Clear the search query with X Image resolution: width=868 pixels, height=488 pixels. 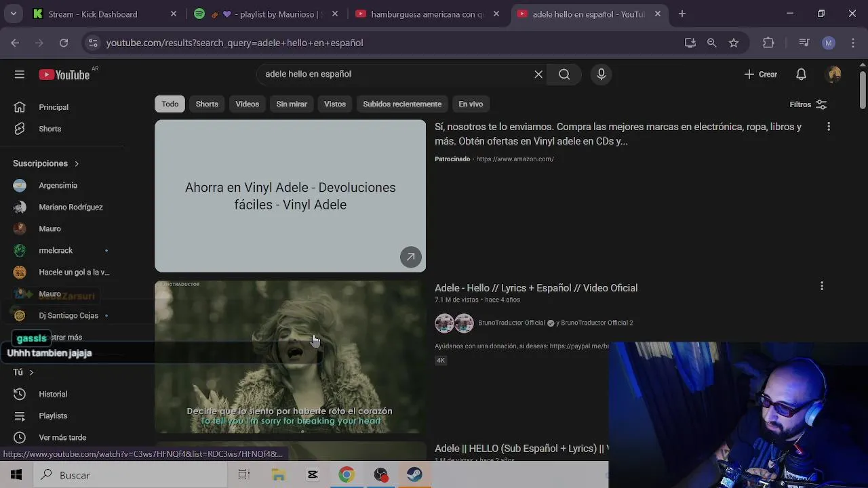tap(538, 75)
